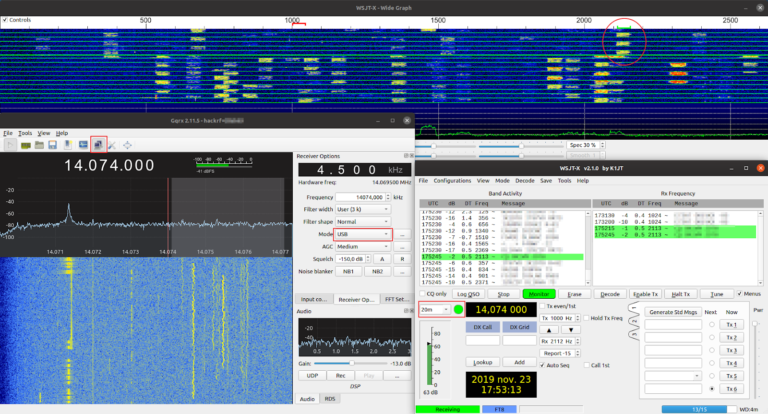Click the full screen arrows icon in Gqrx
The image size is (768, 414).
pos(127,145)
